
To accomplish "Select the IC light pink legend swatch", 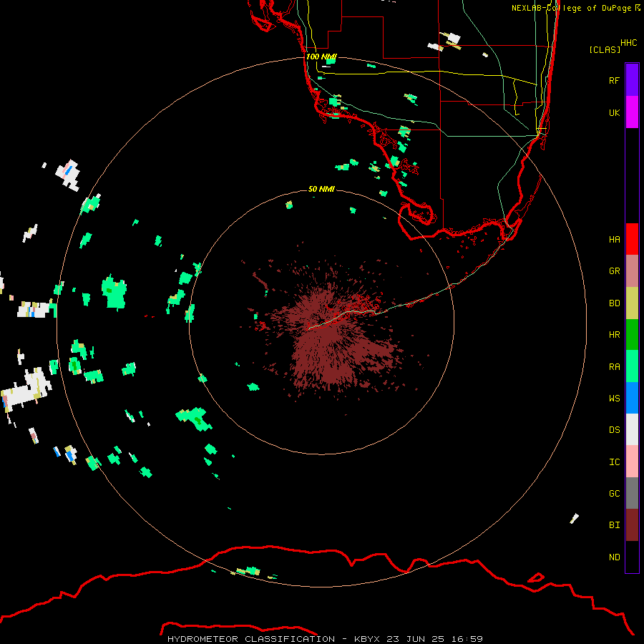I will point(632,462).
